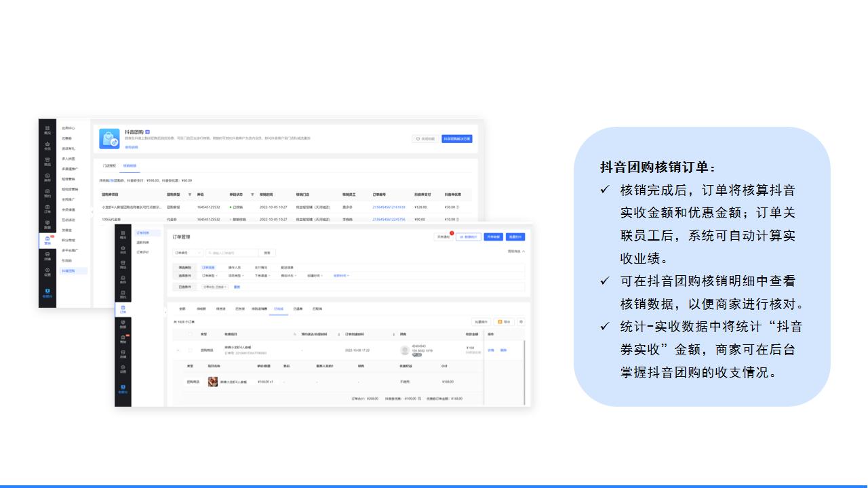This screenshot has width=868, height=488.
Task: Click the 搜索 button beside order search
Action: click(x=267, y=253)
